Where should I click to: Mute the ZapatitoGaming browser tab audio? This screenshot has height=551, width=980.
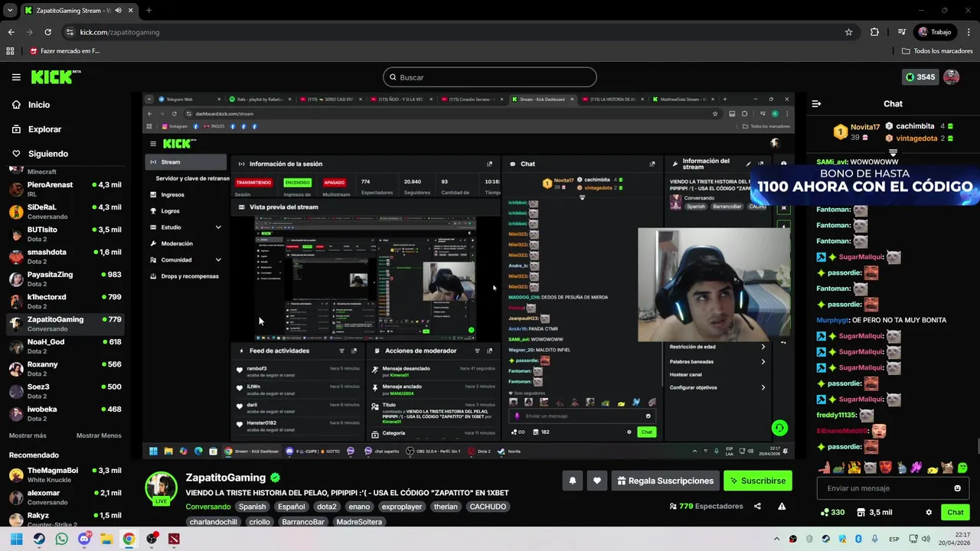tap(118, 11)
